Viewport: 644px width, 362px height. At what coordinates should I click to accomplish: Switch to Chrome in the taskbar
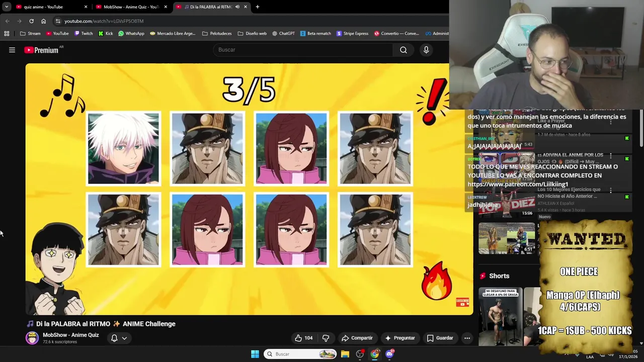coord(375,354)
